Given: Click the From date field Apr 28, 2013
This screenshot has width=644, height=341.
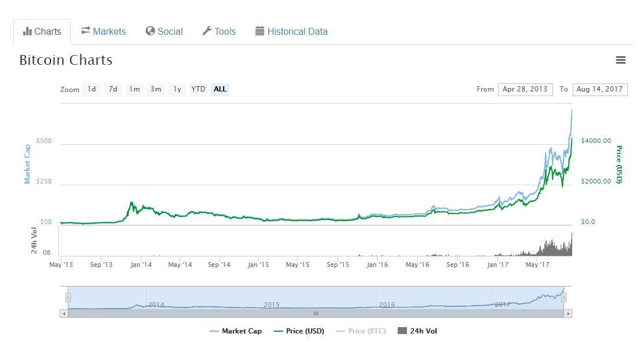Looking at the screenshot, I should 525,90.
